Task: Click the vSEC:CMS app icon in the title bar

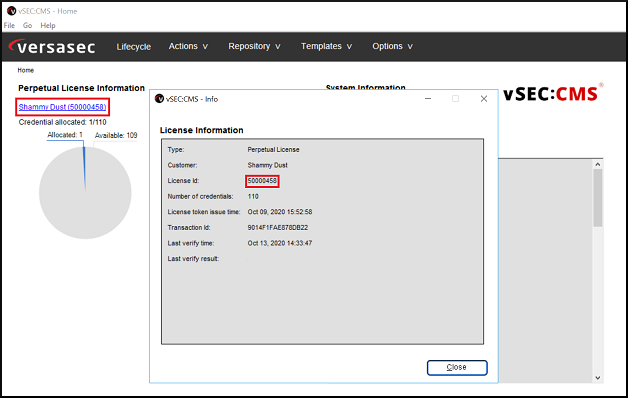Action: click(x=12, y=11)
